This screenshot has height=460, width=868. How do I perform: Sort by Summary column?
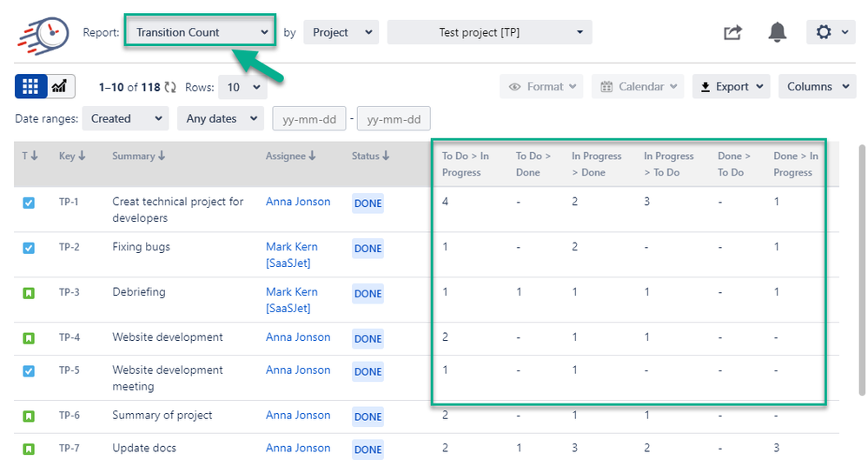point(138,156)
